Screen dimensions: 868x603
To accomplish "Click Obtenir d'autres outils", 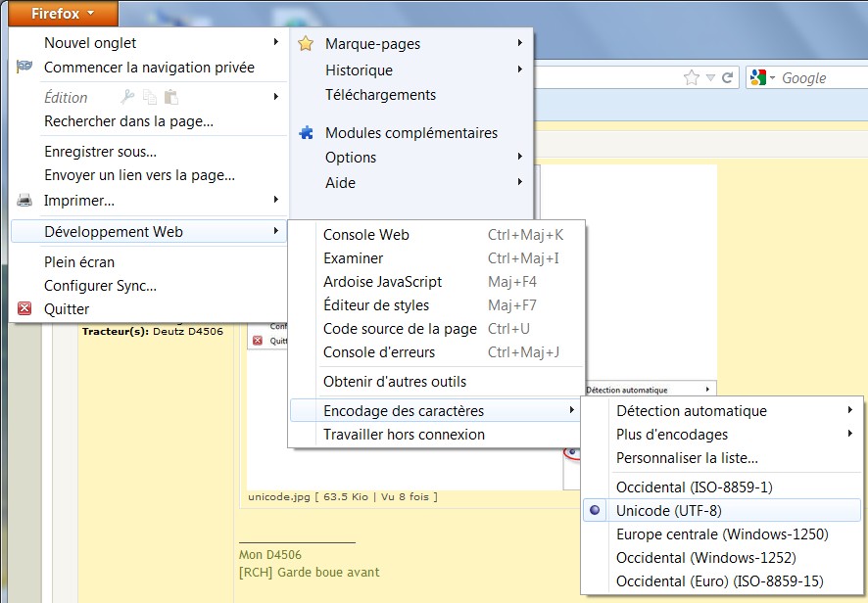I will pyautogui.click(x=436, y=381).
